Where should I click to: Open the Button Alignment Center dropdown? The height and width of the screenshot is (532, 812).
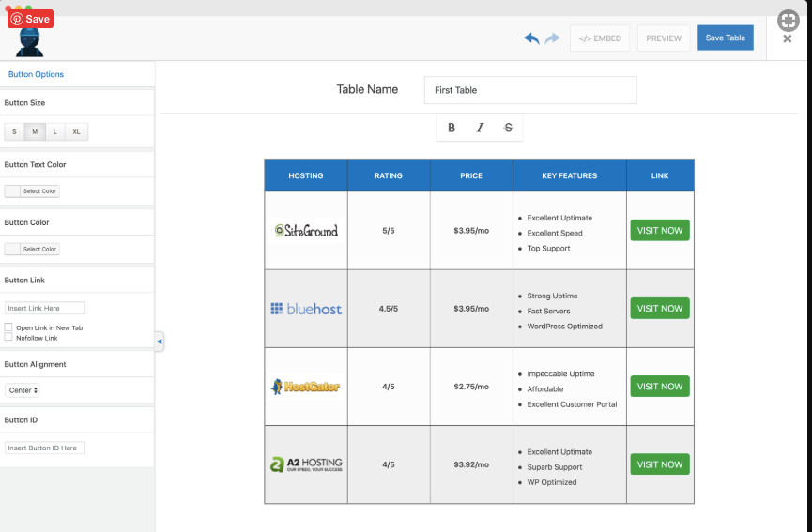23,390
